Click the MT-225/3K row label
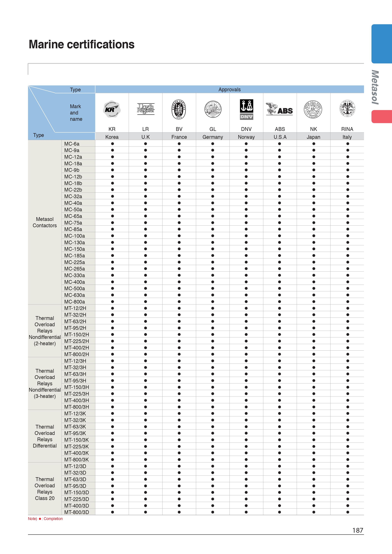 click(76, 446)
